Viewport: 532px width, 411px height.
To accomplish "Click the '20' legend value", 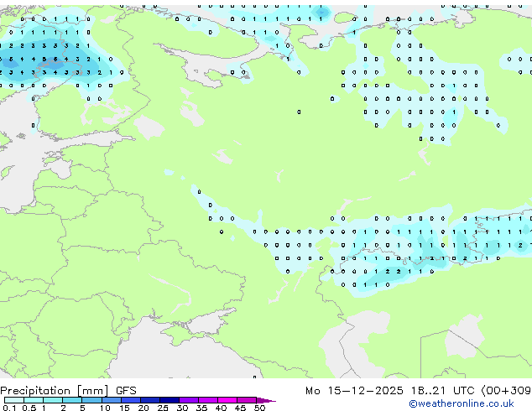I will tap(143, 408).
